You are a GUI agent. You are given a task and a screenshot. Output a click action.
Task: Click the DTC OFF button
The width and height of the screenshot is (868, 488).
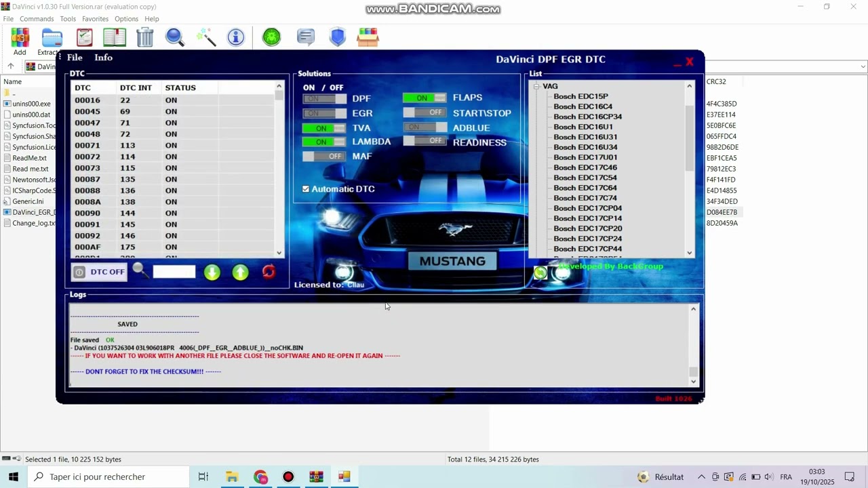pos(99,272)
